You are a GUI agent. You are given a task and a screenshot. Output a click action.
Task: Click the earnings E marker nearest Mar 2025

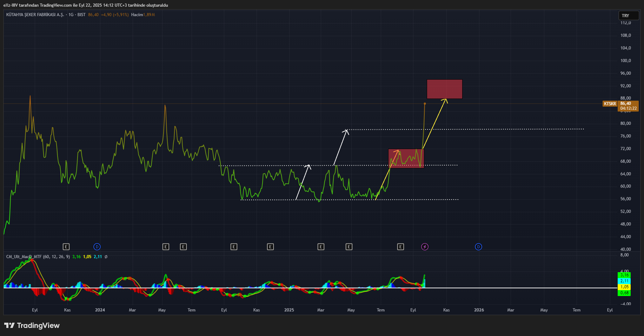(321, 247)
